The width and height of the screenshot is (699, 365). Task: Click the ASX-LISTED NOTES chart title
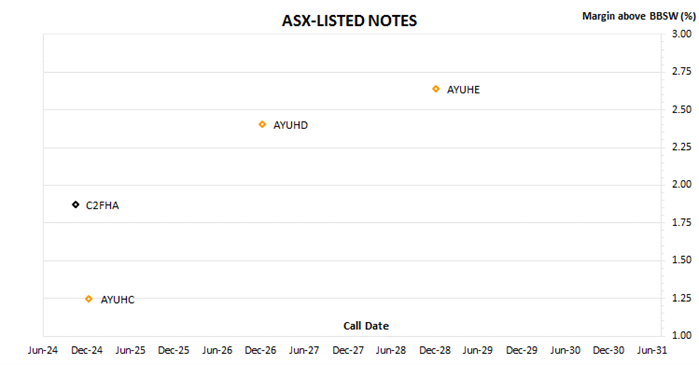tap(349, 21)
